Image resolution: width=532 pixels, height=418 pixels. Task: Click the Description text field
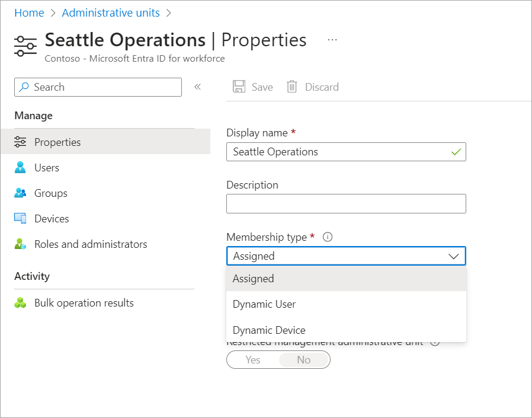(x=346, y=204)
